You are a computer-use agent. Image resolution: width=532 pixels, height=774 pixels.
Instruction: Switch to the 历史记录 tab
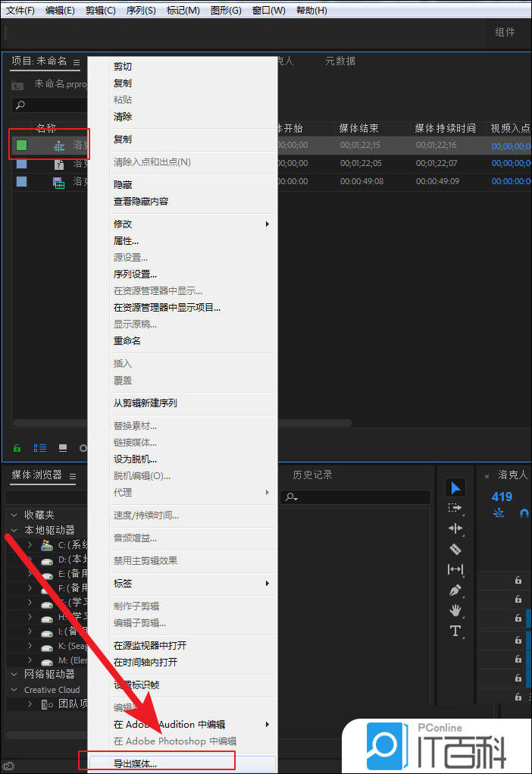(312, 475)
